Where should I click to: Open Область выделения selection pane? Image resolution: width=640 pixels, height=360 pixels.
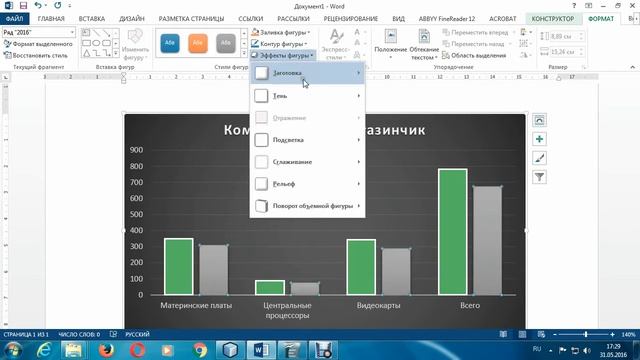pos(474,55)
